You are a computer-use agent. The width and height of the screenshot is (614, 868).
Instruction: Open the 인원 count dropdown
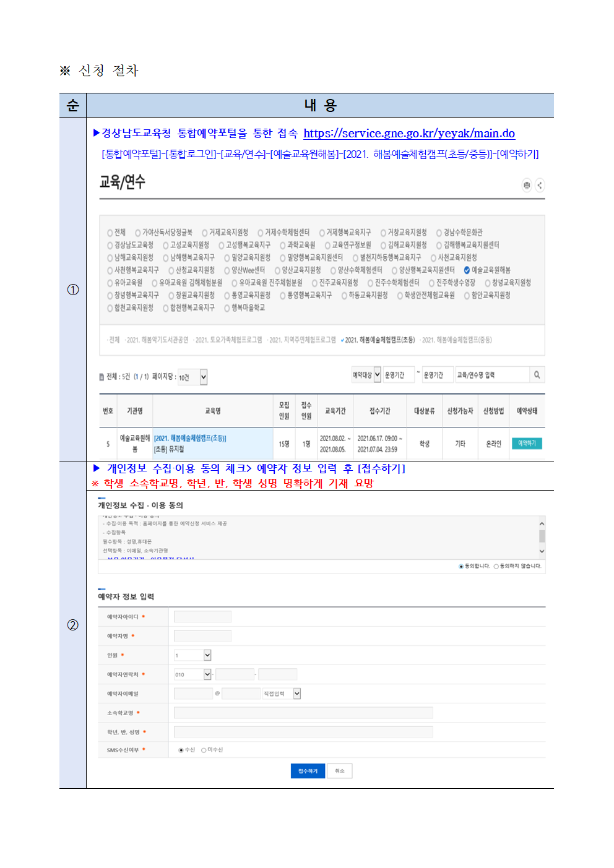[192, 655]
